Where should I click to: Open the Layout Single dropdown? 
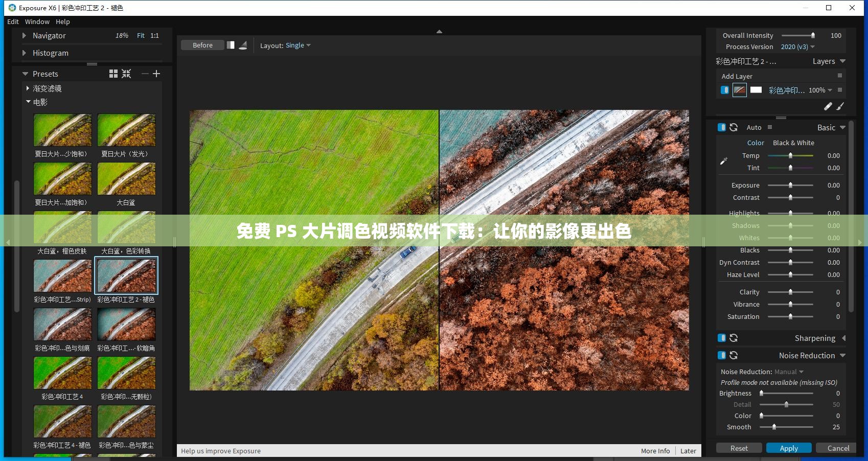pos(298,45)
